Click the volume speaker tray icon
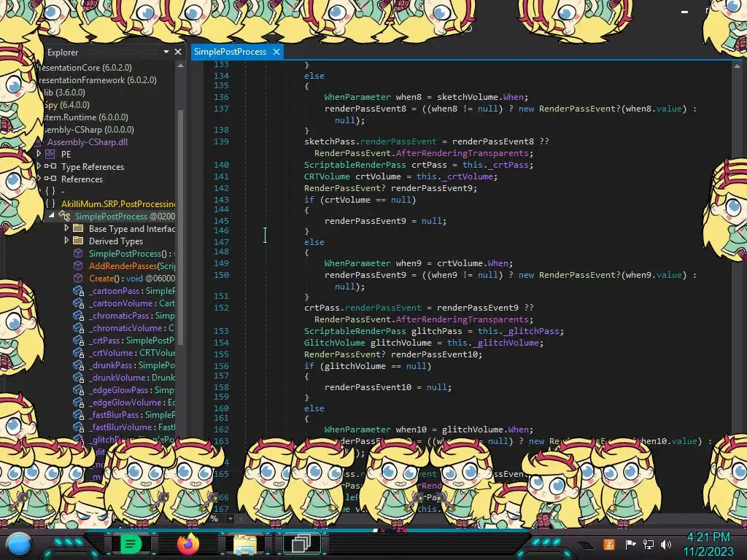This screenshot has width=747, height=560. (666, 544)
